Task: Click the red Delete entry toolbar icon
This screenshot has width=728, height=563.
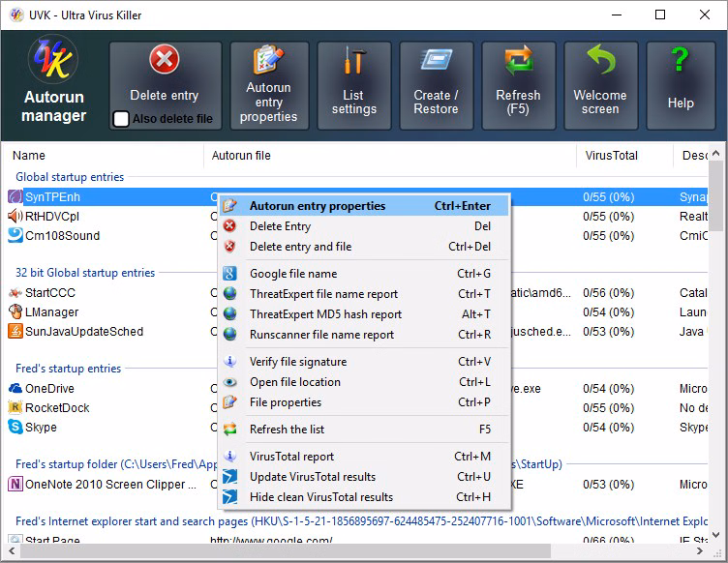Action: point(165,59)
